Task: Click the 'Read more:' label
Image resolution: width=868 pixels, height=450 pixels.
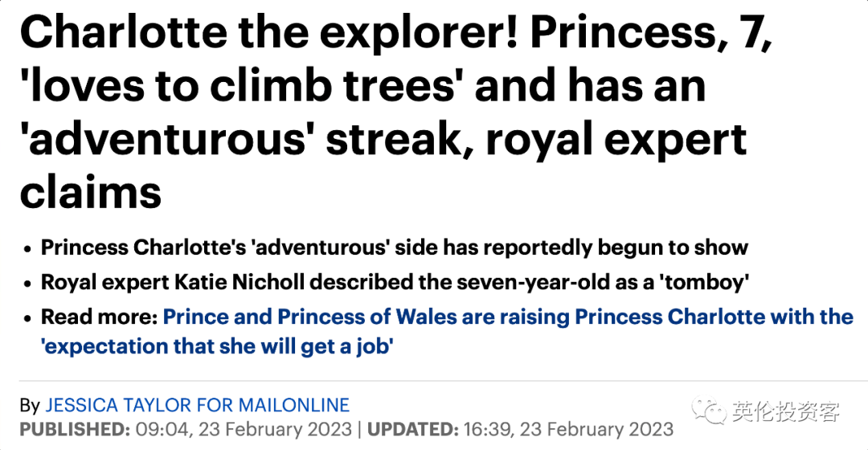Action: [x=100, y=317]
